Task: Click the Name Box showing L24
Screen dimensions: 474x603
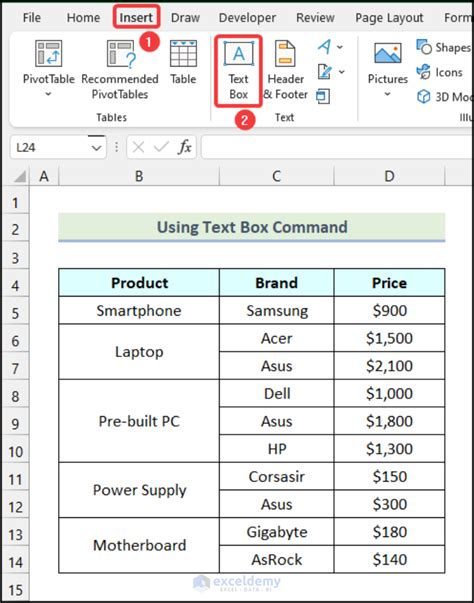Action: 50,147
